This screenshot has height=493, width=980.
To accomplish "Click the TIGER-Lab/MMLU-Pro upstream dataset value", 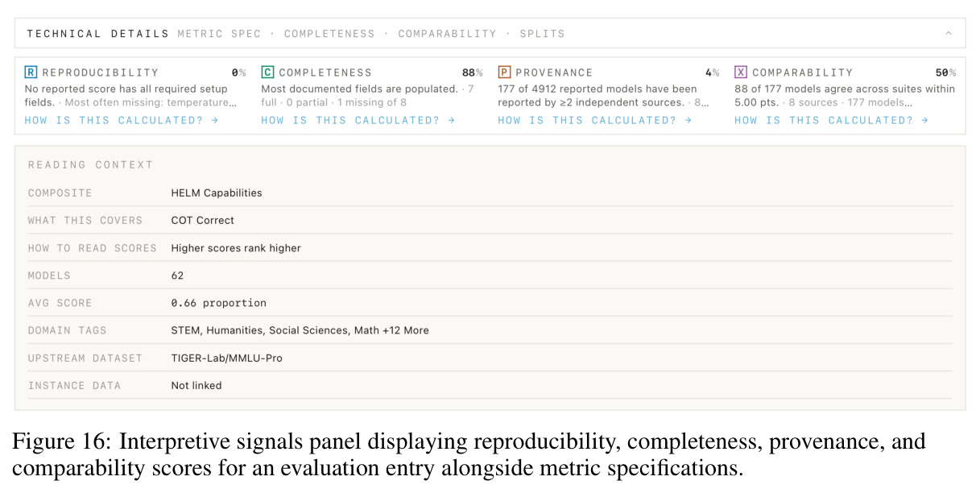I will tap(227, 358).
